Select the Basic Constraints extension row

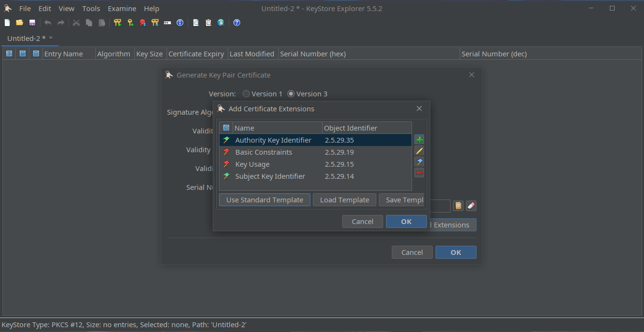263,152
